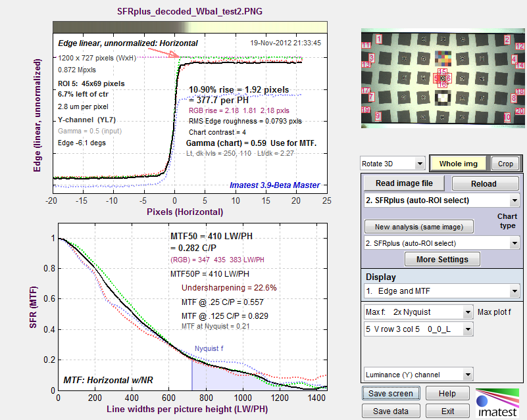527x420 pixels.
Task: Click the Save screen button
Action: coord(391,393)
